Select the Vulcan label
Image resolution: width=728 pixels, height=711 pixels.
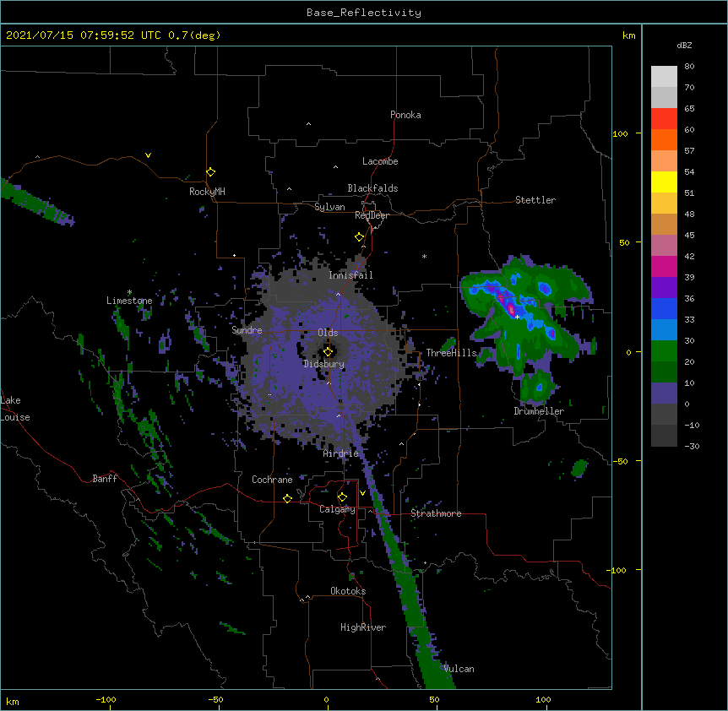(459, 669)
